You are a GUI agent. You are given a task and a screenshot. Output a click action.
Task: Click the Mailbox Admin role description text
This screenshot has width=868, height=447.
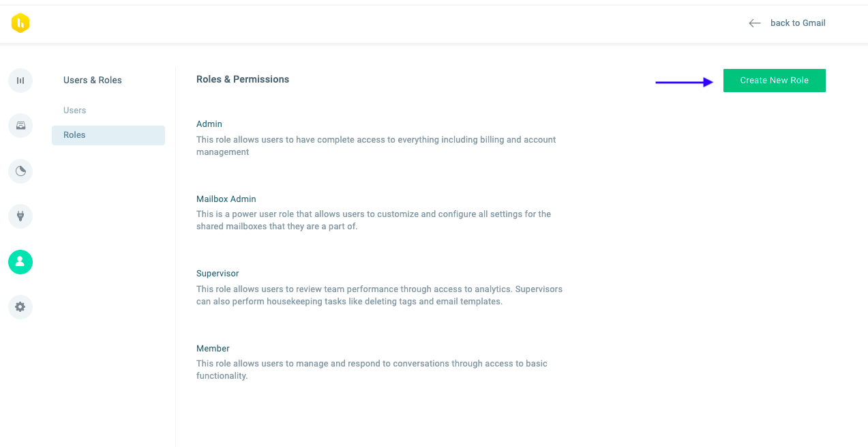click(x=374, y=220)
